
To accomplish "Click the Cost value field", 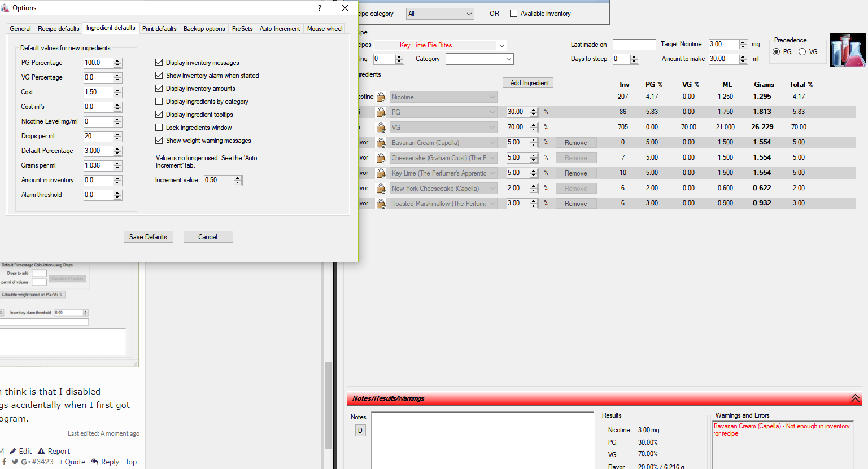I will pyautogui.click(x=98, y=92).
